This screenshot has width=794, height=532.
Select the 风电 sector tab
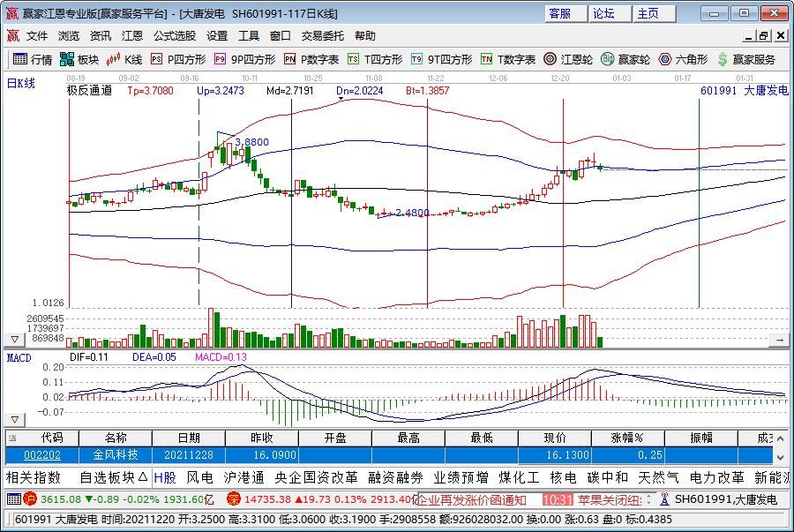pyautogui.click(x=199, y=477)
